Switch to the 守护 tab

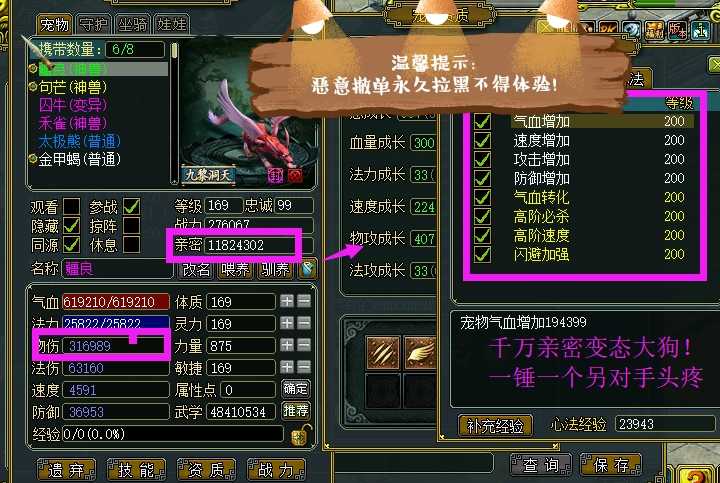(x=93, y=24)
